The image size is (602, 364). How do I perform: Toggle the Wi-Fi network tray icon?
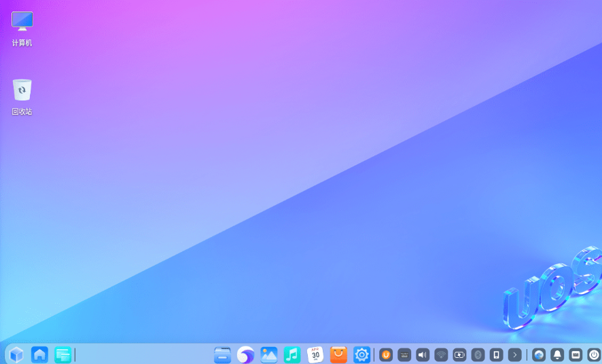[441, 354]
